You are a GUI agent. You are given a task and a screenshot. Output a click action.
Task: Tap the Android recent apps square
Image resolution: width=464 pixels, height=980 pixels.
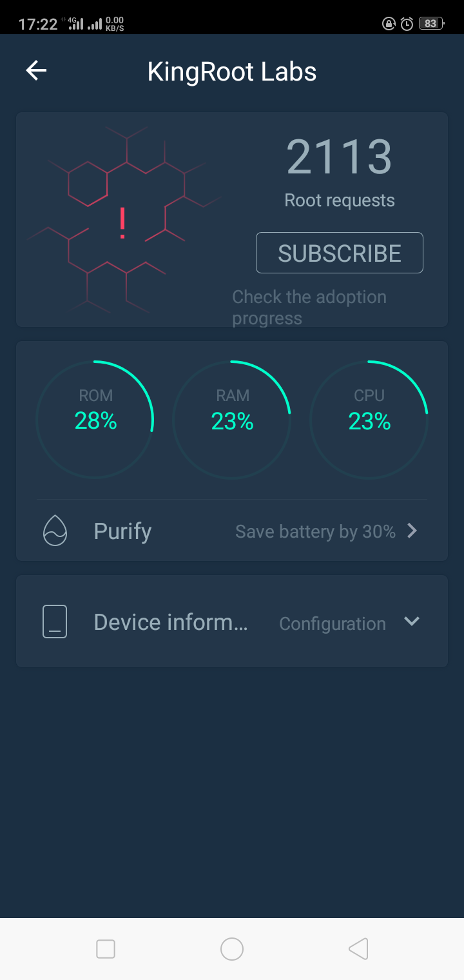pos(105,949)
